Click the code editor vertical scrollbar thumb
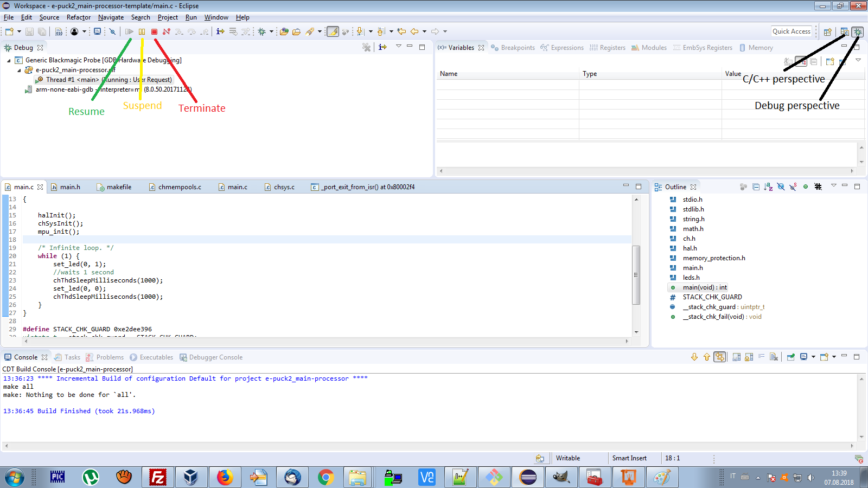868x488 pixels. click(636, 274)
